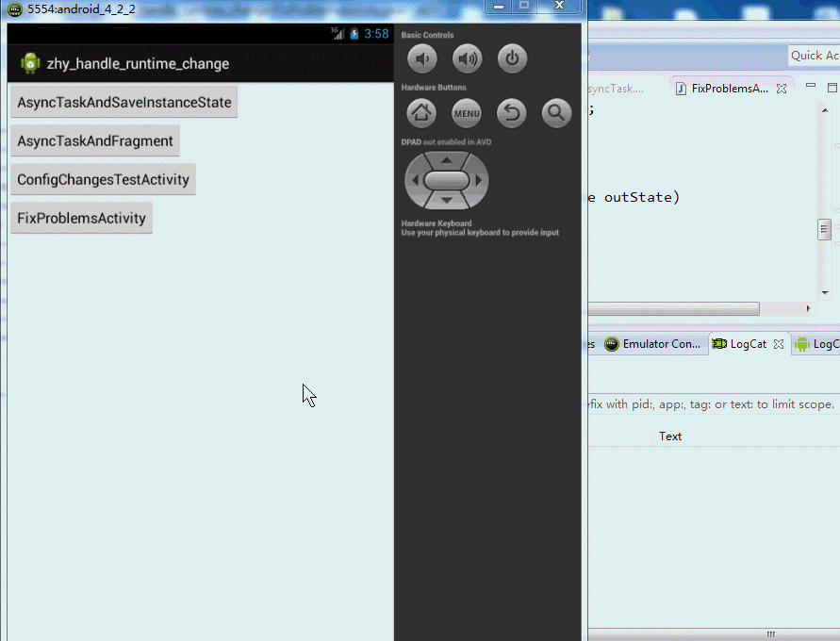840x641 pixels.
Task: Click the Android app icon in action bar
Action: pyautogui.click(x=30, y=63)
